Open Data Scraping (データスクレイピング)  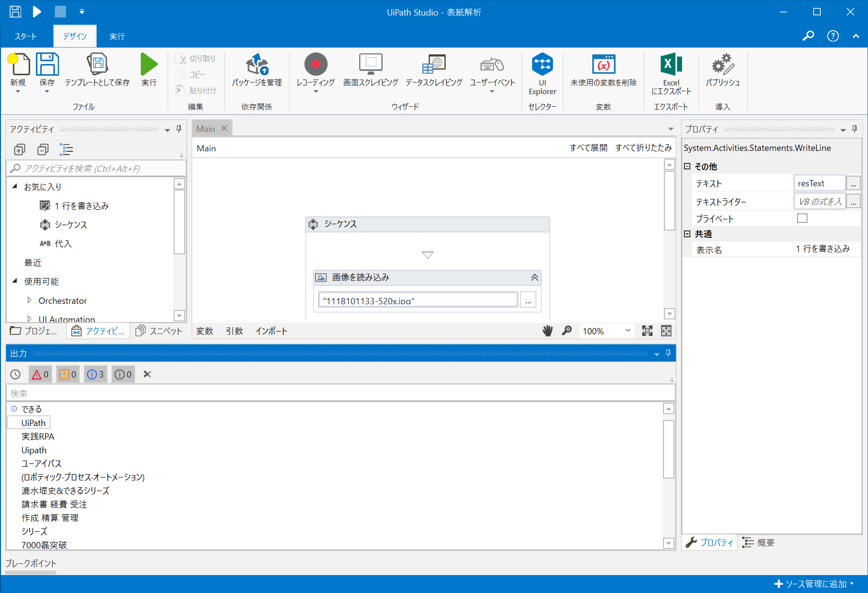[x=434, y=70]
